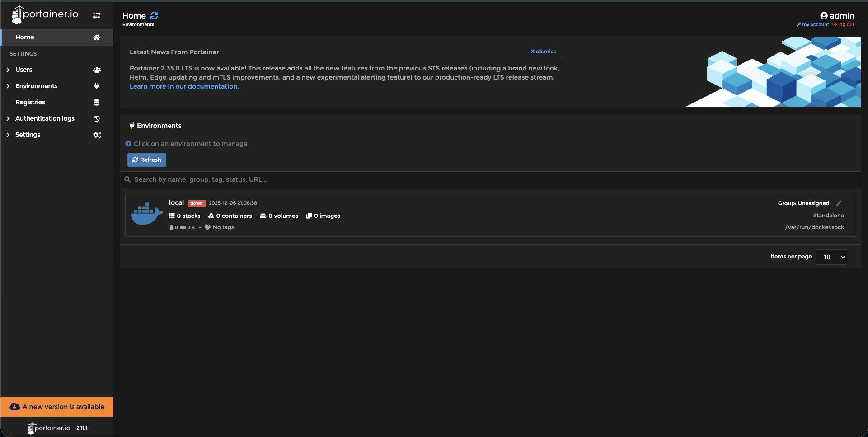Click the cloud download icon in update banner
Viewport: 868px width, 437px height.
click(x=15, y=407)
